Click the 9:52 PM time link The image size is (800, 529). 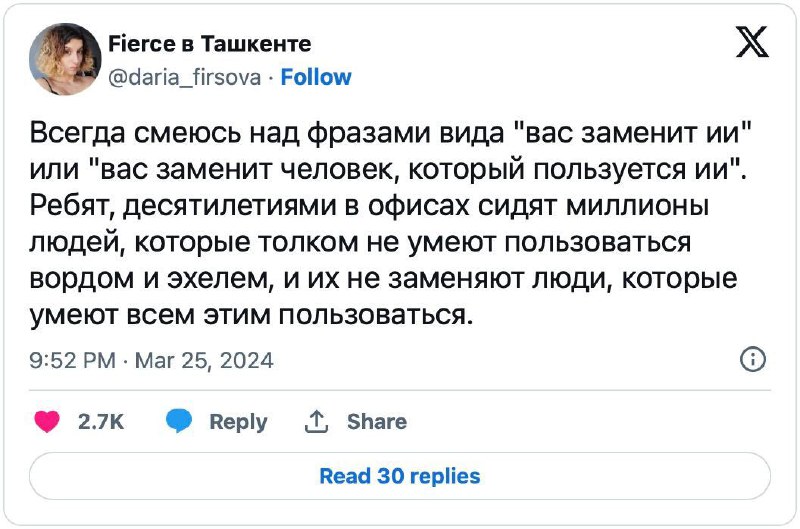click(x=72, y=361)
